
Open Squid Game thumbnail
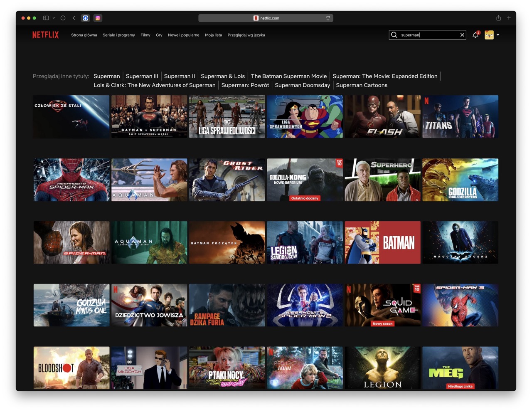[382, 305]
